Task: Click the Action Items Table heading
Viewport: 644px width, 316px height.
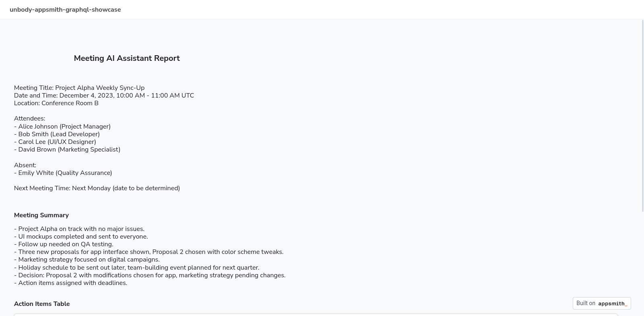Action: point(42,304)
